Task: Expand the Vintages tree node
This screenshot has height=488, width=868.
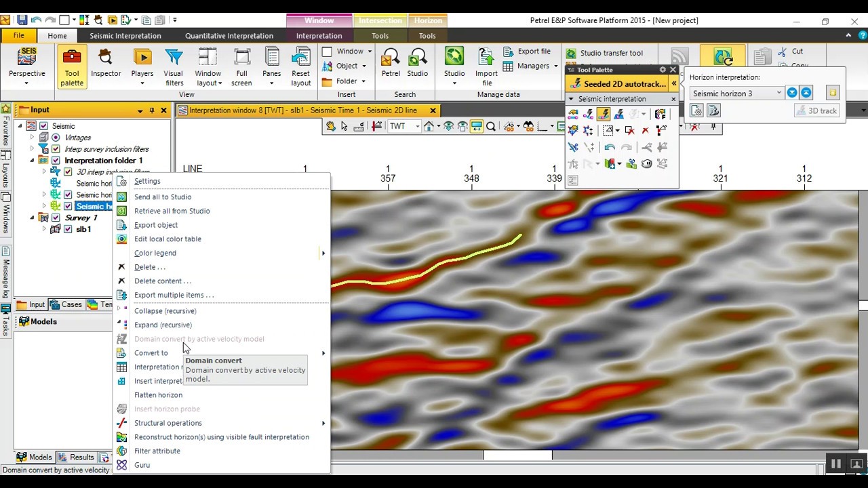Action: pos(31,138)
